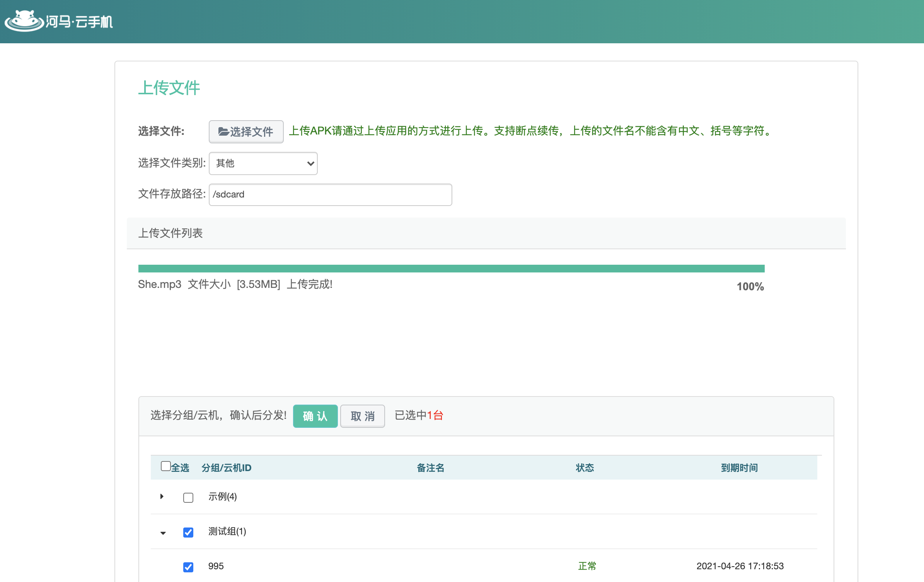Viewport: 924px width, 582px height.
Task: Click the 上传文件 page title
Action: pyautogui.click(x=169, y=88)
